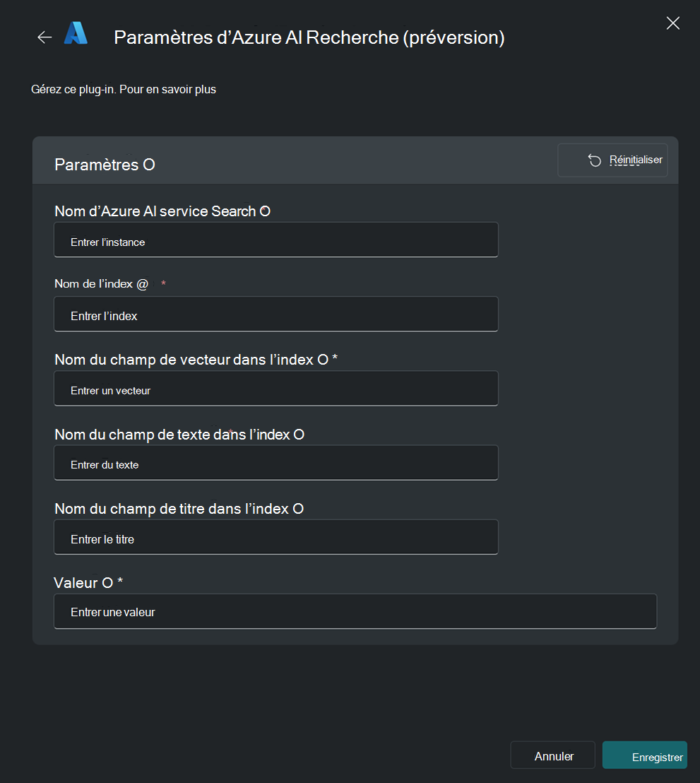Screen dimensions: 700x783
Task: Focus the "Entrer le titre" field
Action: click(x=275, y=538)
